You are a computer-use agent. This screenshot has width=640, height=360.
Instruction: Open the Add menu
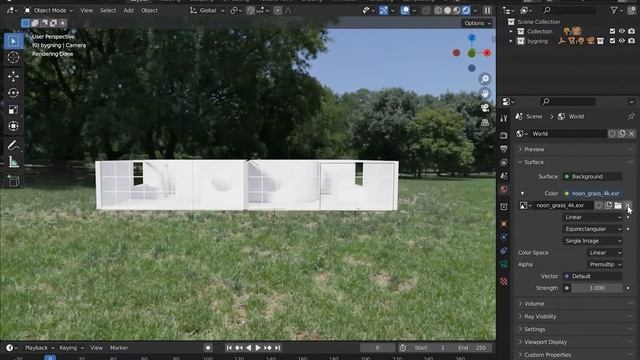pyautogui.click(x=129, y=11)
